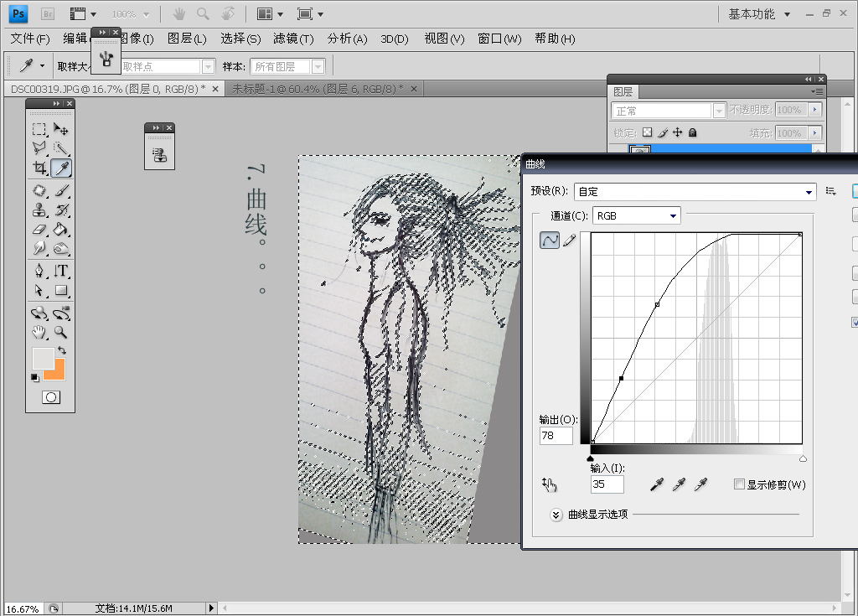Pick the white point eyedropper in Curves

700,484
